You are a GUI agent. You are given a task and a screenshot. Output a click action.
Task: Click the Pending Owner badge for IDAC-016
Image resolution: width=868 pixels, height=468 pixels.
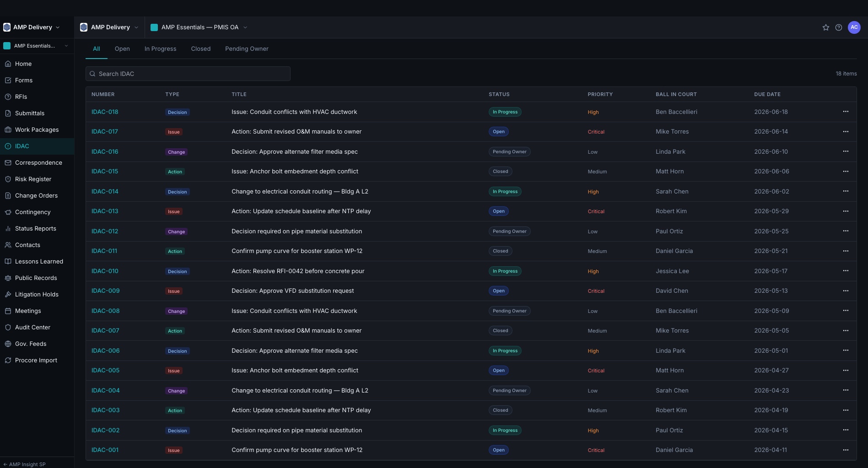coord(509,152)
